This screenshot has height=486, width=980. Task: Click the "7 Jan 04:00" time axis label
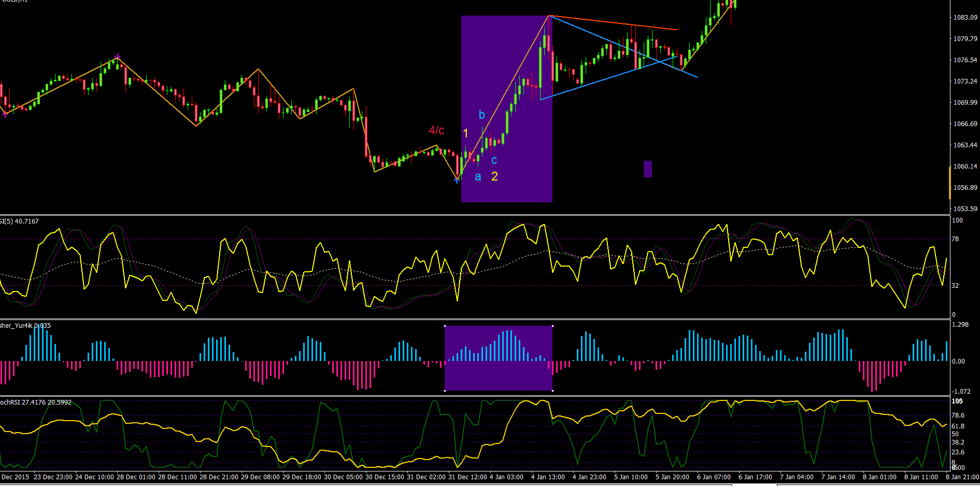(797, 477)
